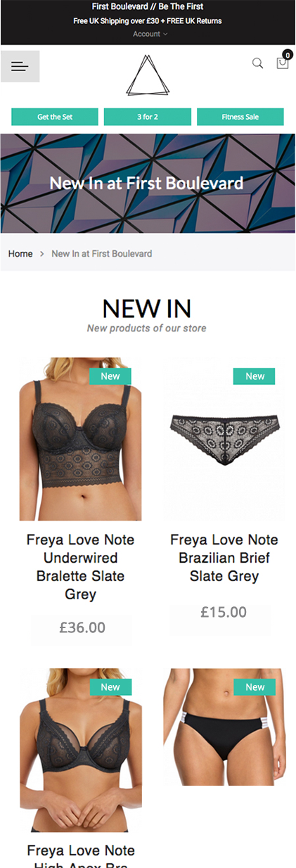This screenshot has height=868, width=296.
Task: Select the £15.00 price label
Action: tap(224, 612)
